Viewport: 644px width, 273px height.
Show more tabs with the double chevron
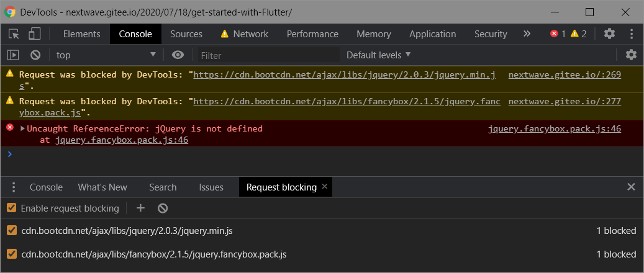(x=527, y=34)
